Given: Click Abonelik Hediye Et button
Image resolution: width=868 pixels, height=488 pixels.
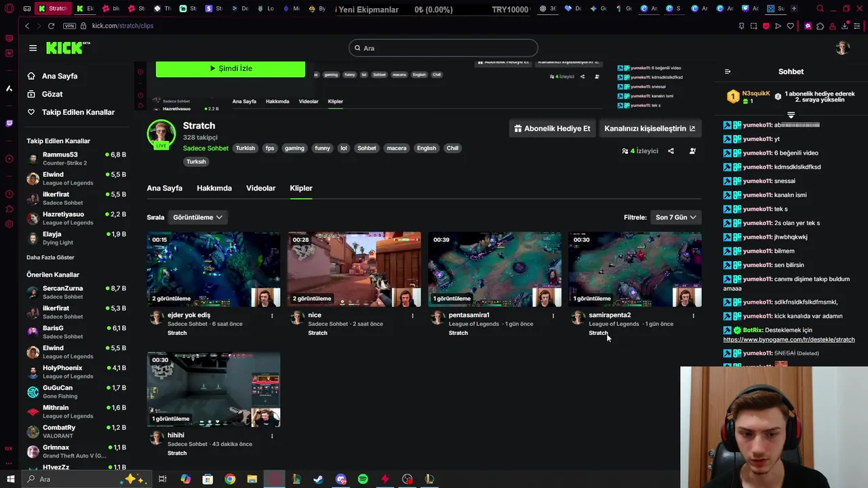Looking at the screenshot, I should pyautogui.click(x=551, y=128).
